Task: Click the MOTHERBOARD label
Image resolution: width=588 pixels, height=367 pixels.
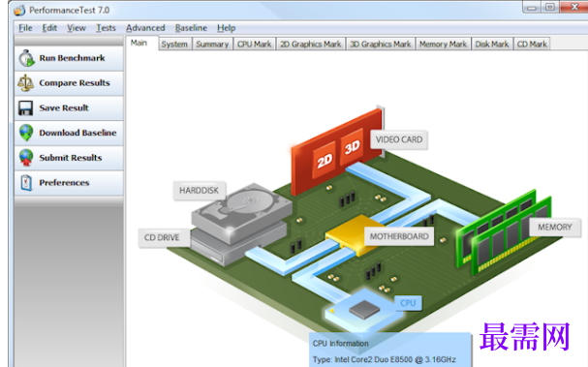Action: click(x=399, y=236)
